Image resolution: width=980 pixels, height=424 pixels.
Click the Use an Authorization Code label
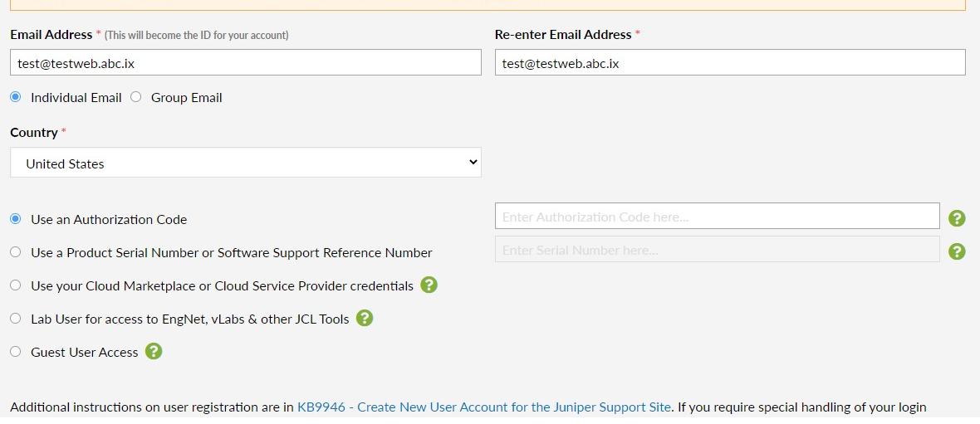click(x=109, y=220)
